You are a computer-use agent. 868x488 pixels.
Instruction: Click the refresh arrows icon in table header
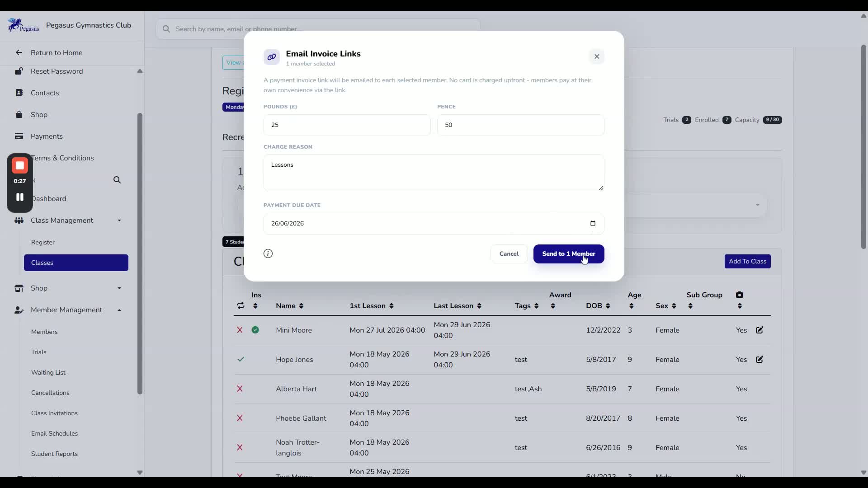point(241,306)
